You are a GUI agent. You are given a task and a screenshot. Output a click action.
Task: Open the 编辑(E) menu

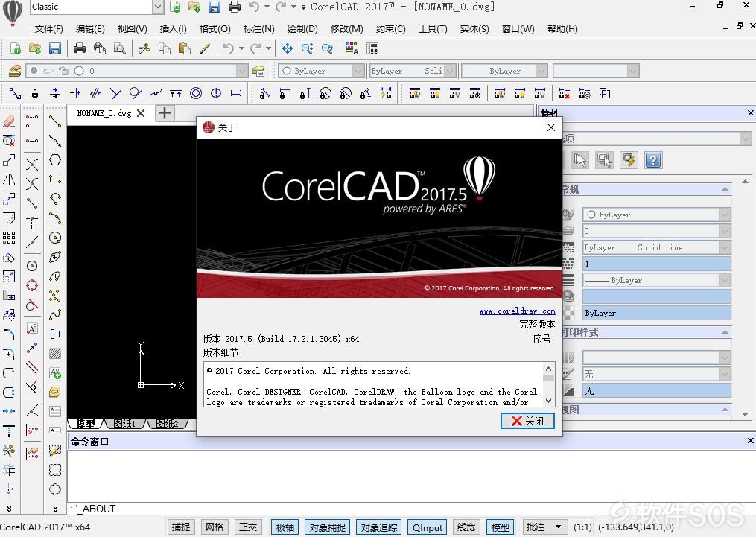[x=90, y=29]
